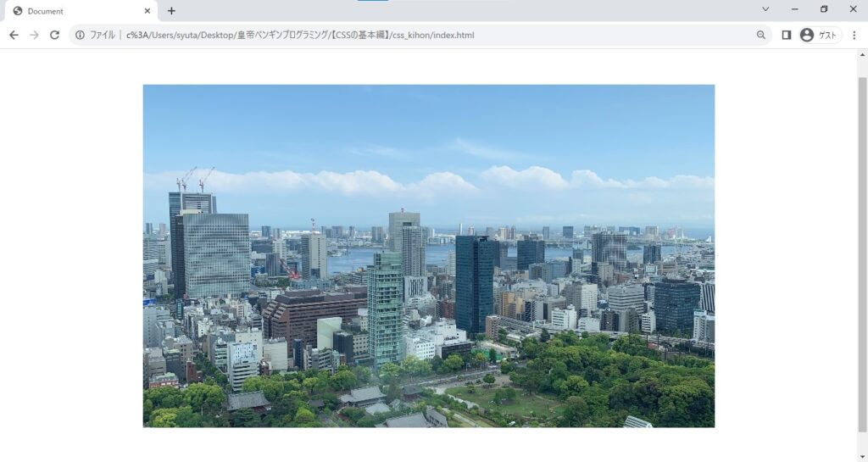The width and height of the screenshot is (868, 462).
Task: Click the forward navigation arrow
Action: [34, 35]
